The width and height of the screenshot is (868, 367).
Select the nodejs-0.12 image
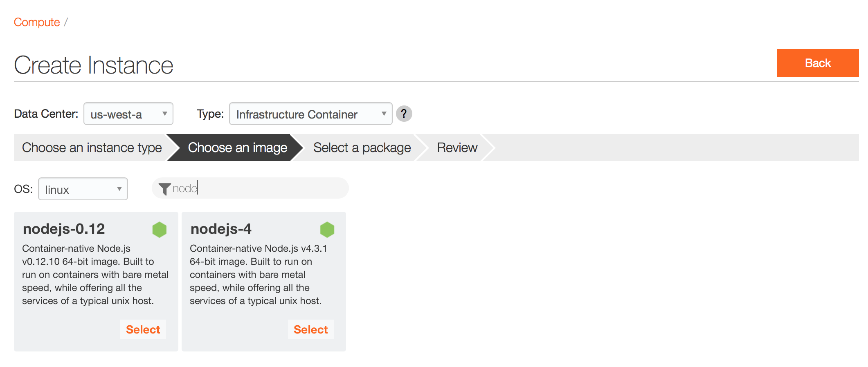(x=143, y=329)
